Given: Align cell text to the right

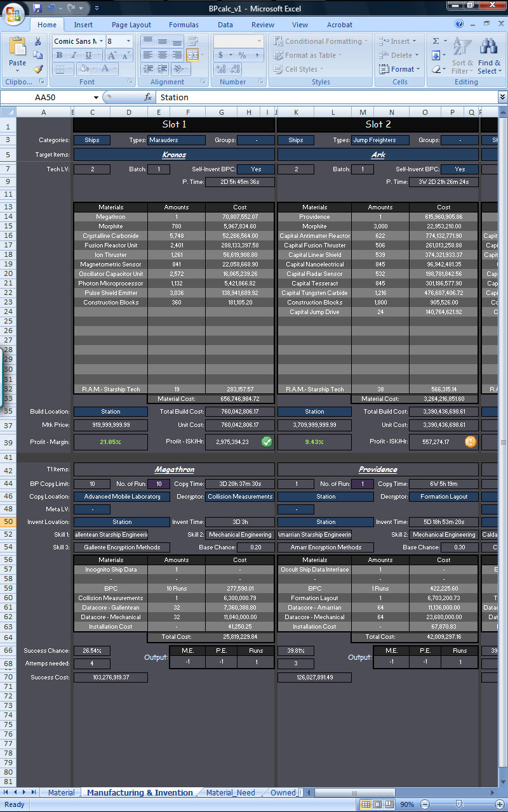Looking at the screenshot, I should click(177, 55).
